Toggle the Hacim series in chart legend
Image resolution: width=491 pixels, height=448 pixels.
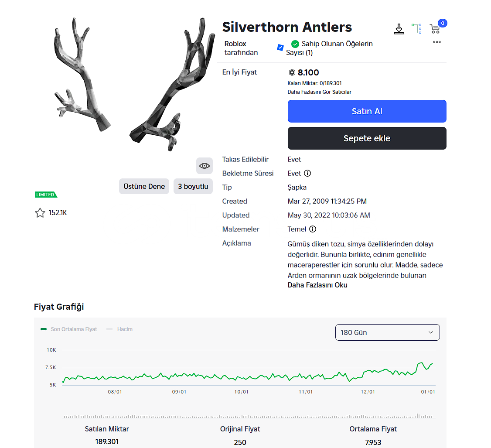coord(120,329)
